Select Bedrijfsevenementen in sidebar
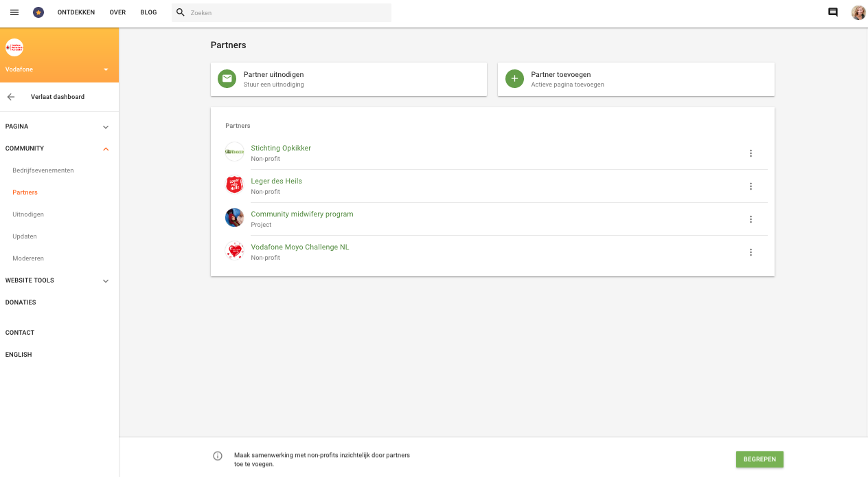The image size is (868, 477). pos(43,170)
